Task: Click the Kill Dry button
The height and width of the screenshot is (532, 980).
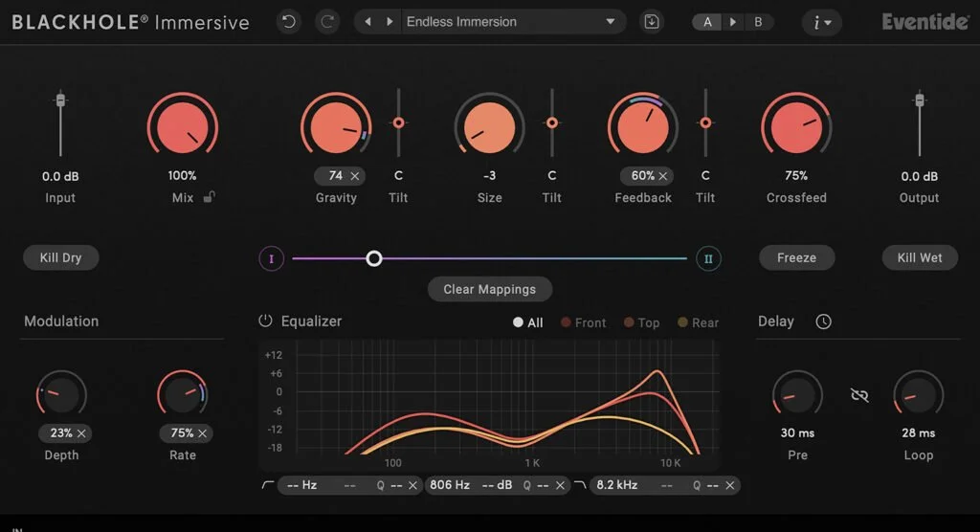Action: click(x=60, y=257)
